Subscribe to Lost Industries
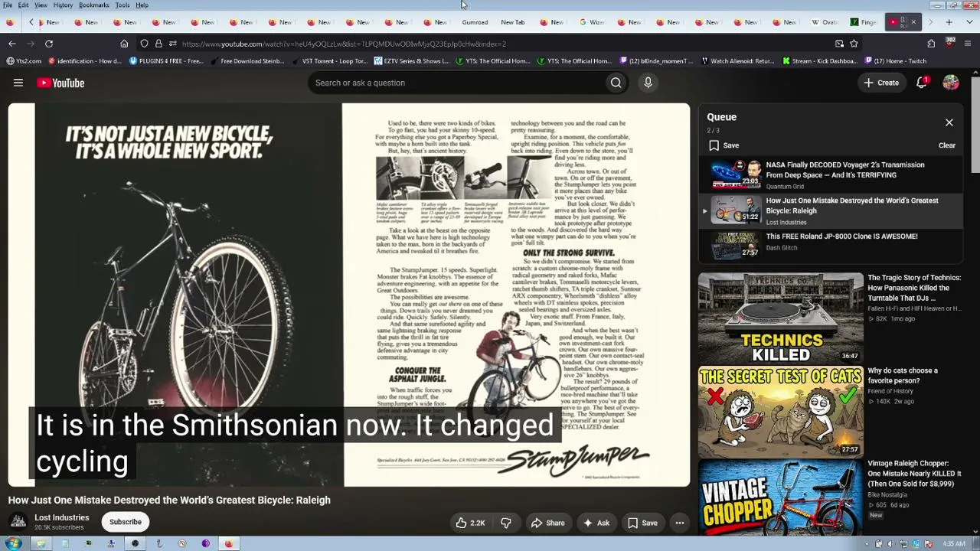This screenshot has height=551, width=980. pyautogui.click(x=125, y=522)
